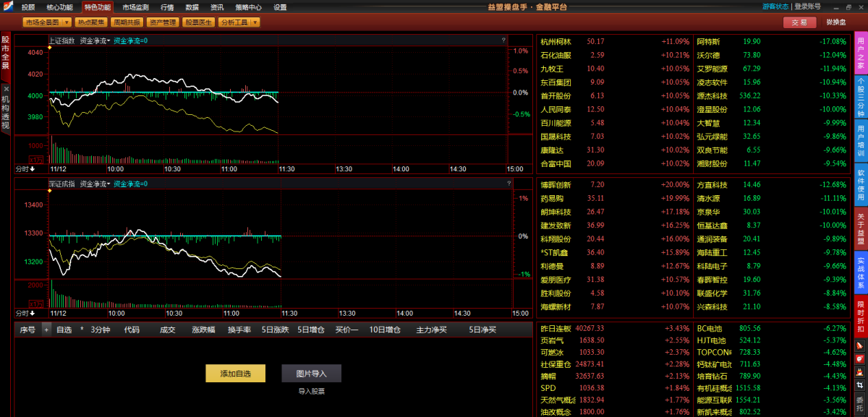
Task: Open the 核心功能 menu
Action: [59, 7]
